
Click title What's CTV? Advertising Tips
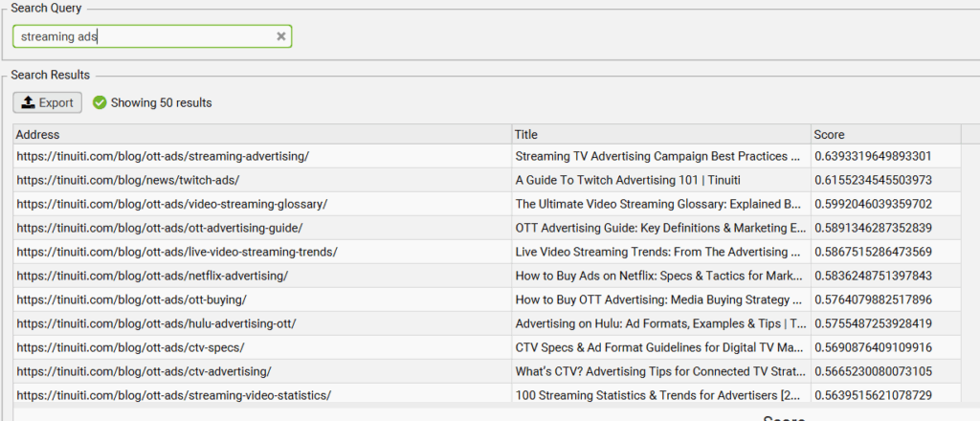click(660, 371)
